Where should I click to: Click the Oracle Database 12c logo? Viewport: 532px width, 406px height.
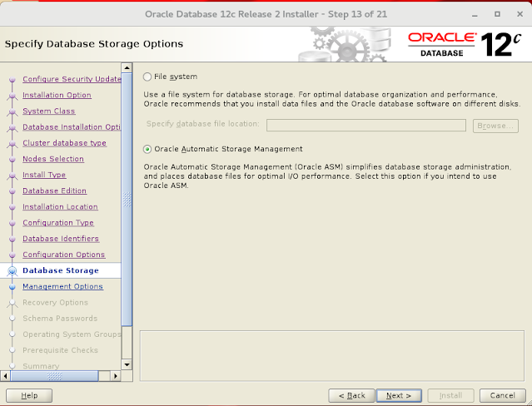[x=464, y=44]
